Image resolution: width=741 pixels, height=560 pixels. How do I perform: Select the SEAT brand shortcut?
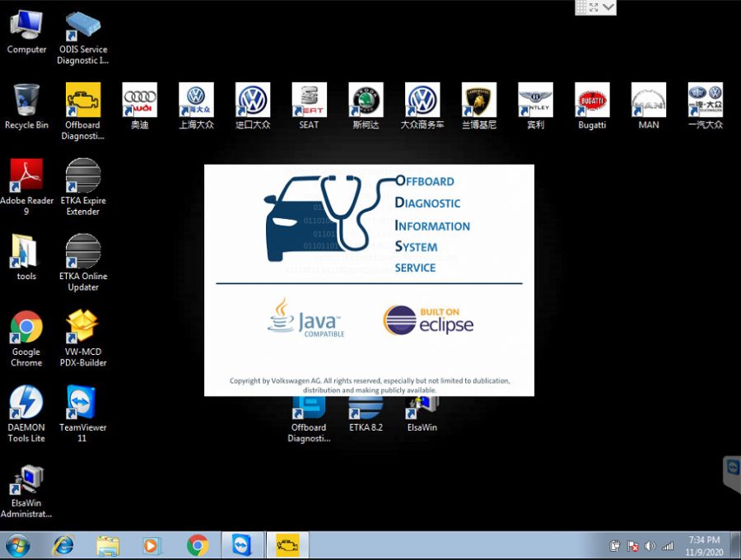[x=309, y=100]
